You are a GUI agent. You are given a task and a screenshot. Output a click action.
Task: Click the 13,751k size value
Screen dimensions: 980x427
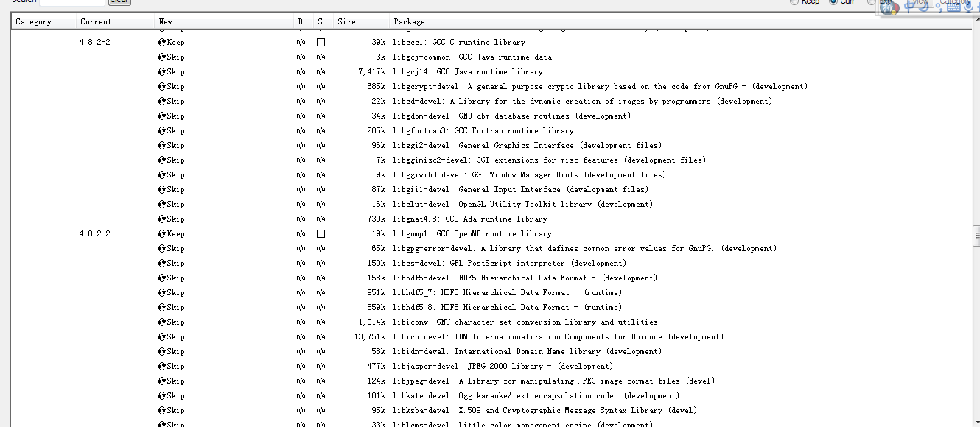[370, 337]
